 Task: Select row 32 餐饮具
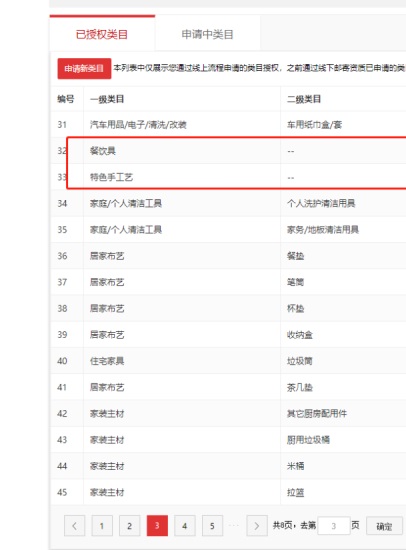point(228,151)
